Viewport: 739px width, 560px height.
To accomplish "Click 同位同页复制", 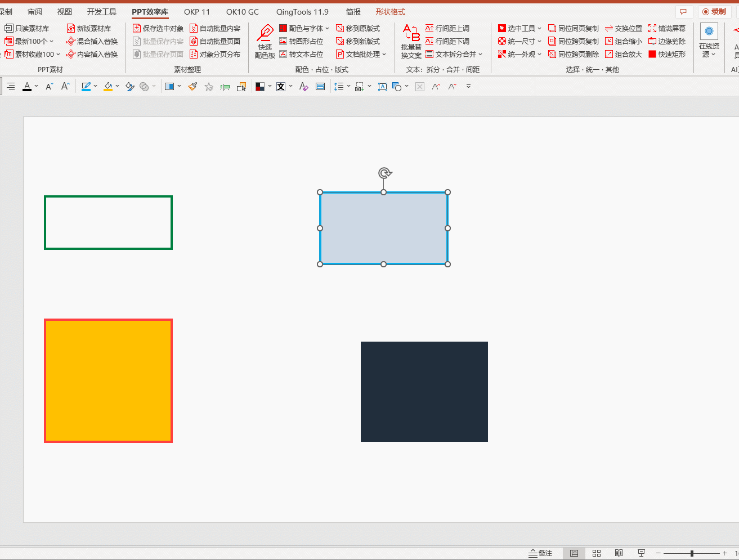I will point(574,28).
